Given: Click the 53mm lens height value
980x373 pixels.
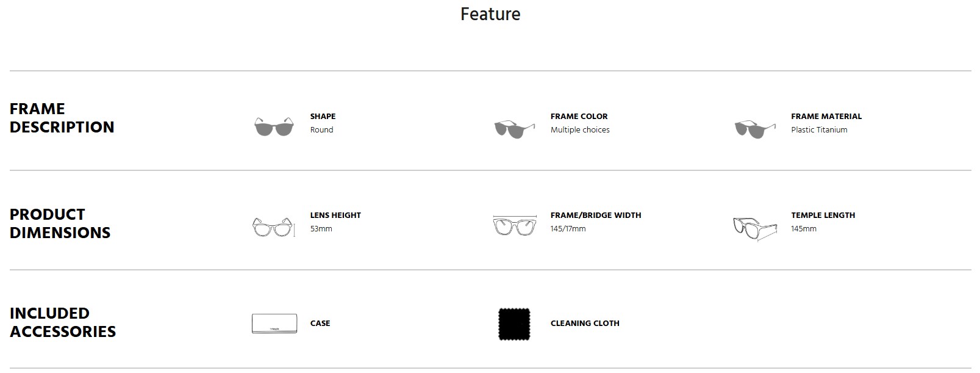Looking at the screenshot, I should pos(321,228).
